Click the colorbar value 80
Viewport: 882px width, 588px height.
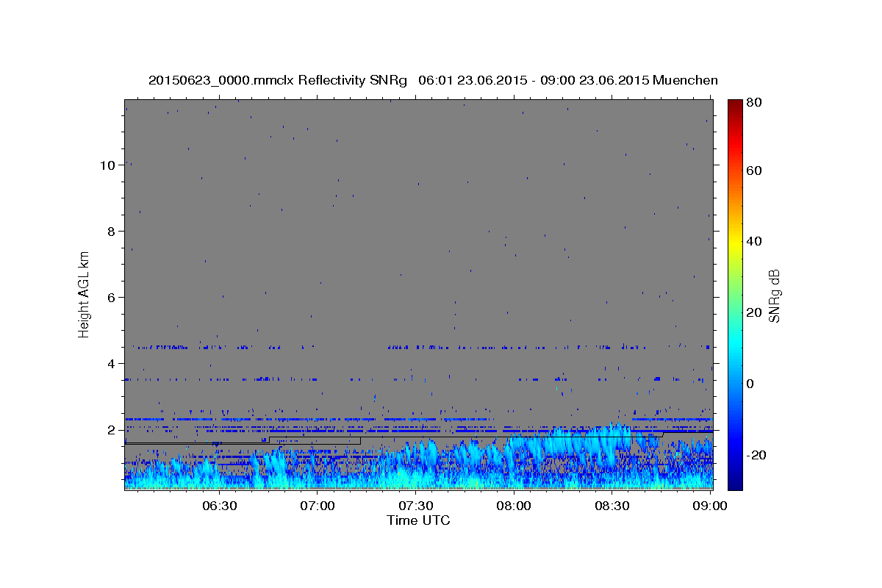[755, 103]
